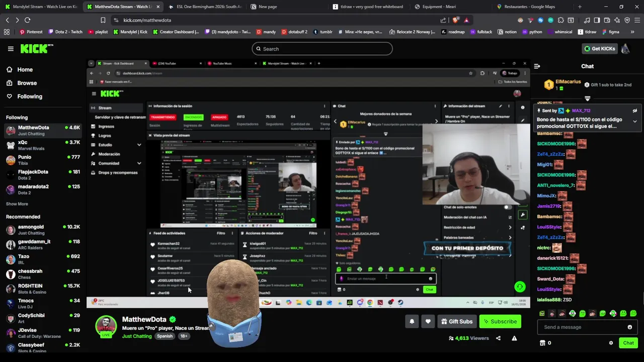
Task: Open the user profile avatar menu
Action: pos(625,49)
